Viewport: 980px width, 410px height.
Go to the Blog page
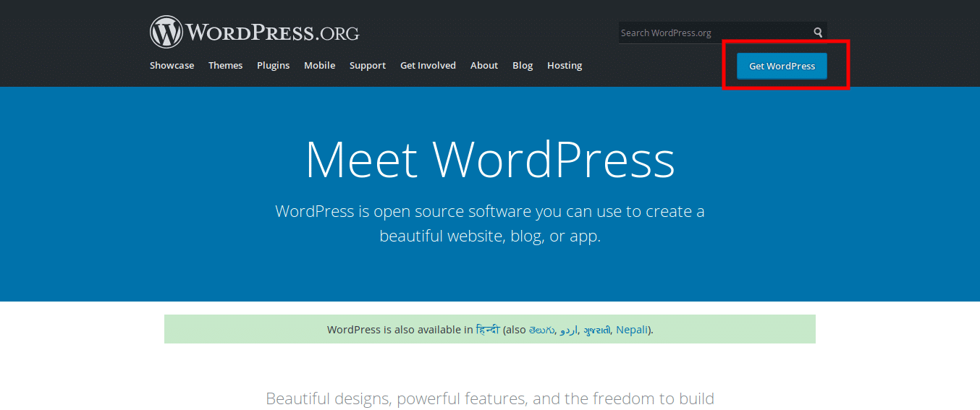[x=523, y=65]
